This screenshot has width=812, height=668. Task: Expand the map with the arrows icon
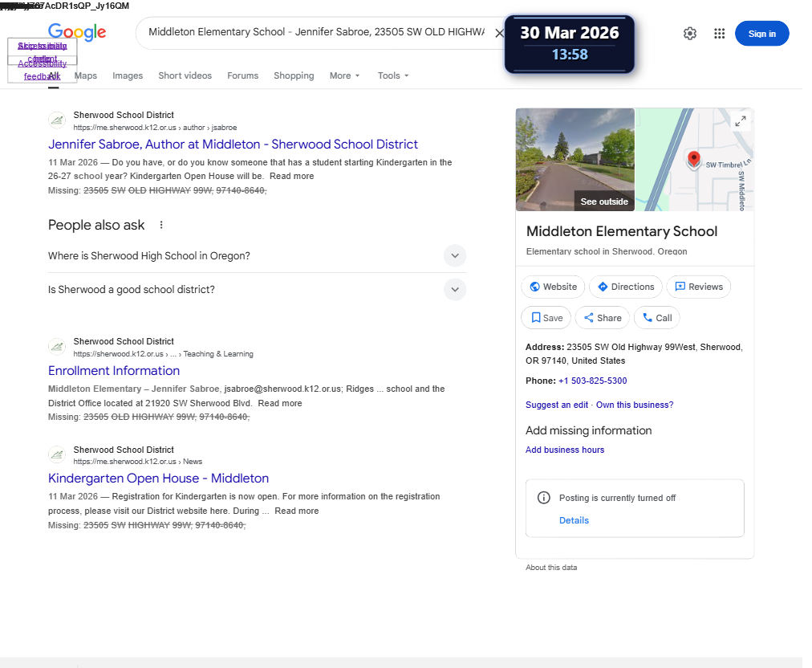[741, 121]
